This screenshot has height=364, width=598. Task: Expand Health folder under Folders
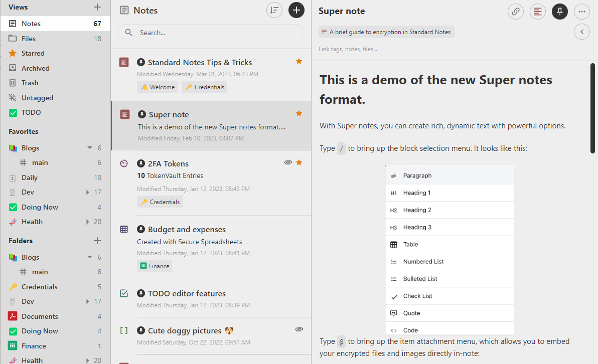click(x=88, y=360)
